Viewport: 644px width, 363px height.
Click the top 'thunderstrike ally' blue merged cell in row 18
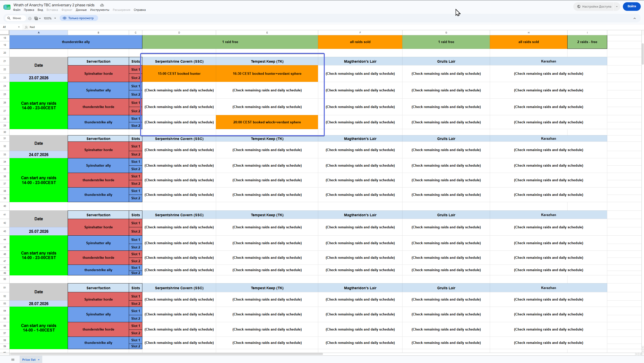(76, 42)
